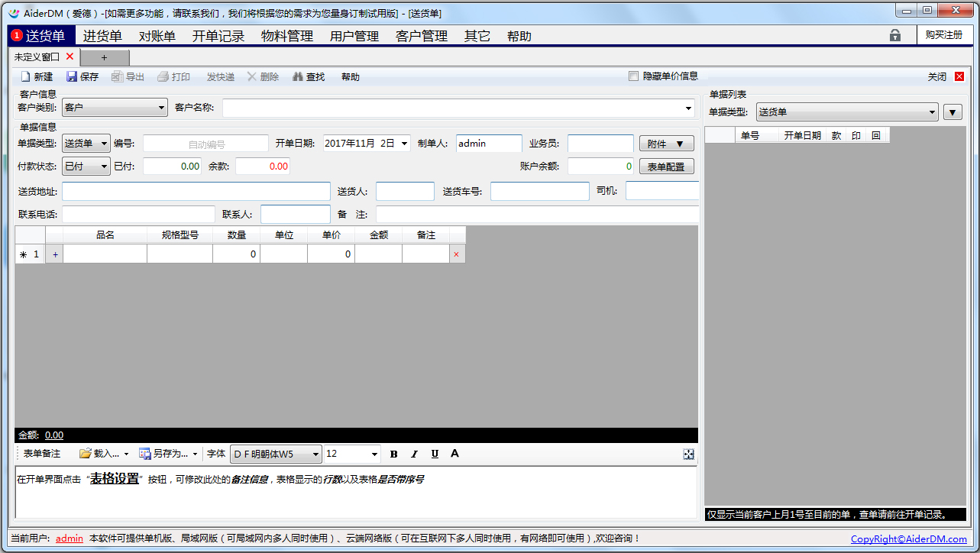Click the 已付 amount field
The width and height of the screenshot is (980, 553).
click(x=172, y=166)
